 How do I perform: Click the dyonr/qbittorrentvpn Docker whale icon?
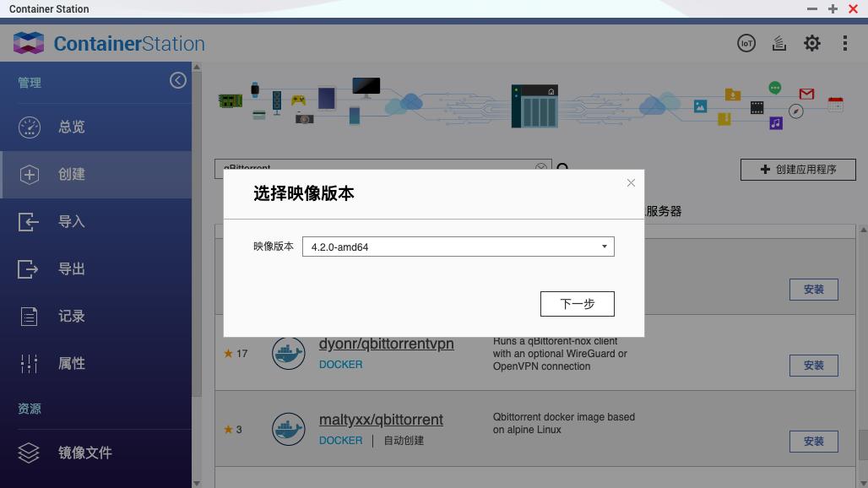pos(288,353)
